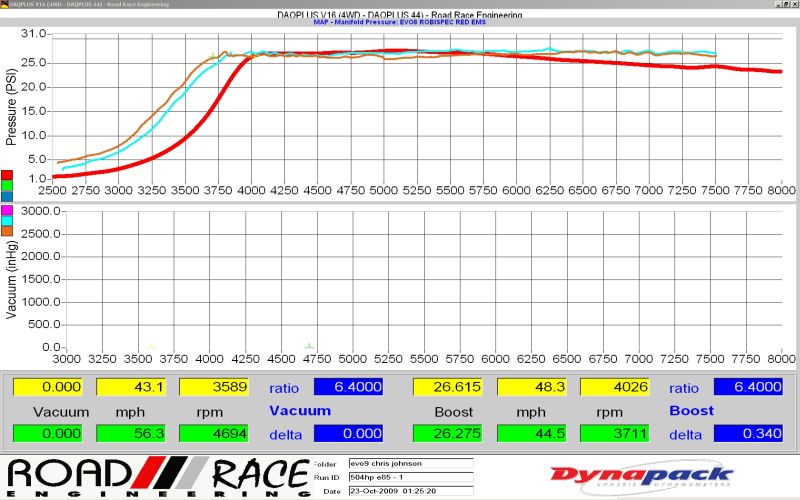Choose the orange trace color swatch

(7, 231)
